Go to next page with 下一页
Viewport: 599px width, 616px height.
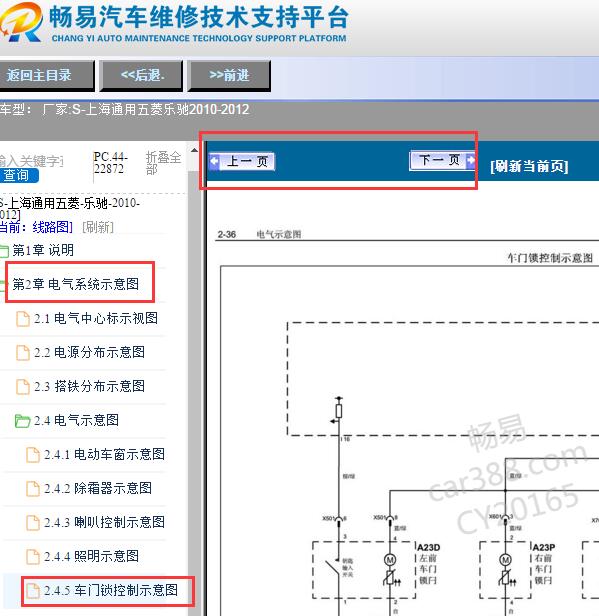click(443, 160)
